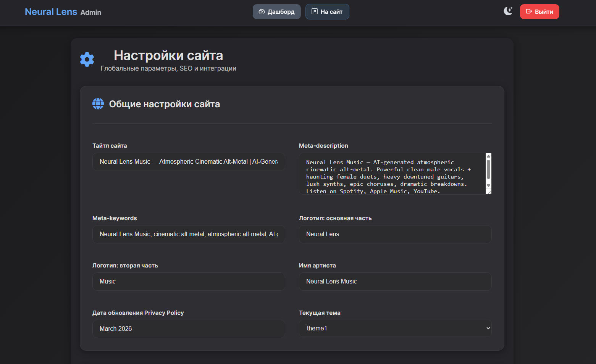Click the red Выйти logout button
This screenshot has height=364, width=596.
coord(539,12)
